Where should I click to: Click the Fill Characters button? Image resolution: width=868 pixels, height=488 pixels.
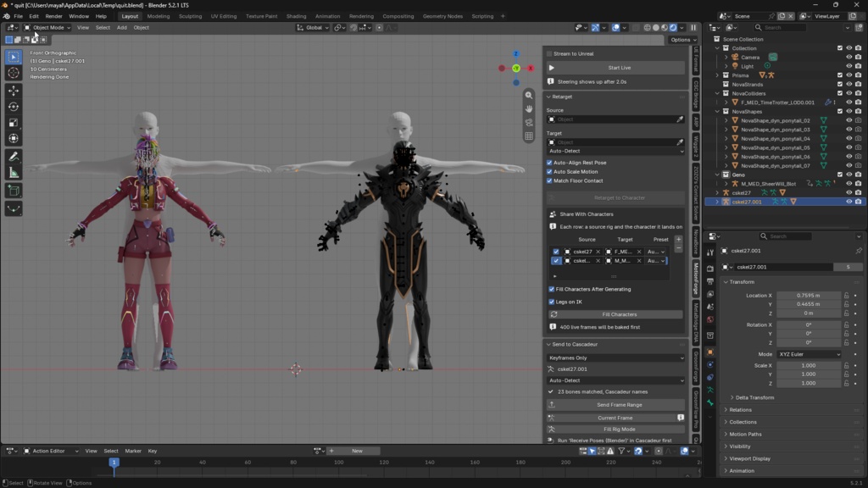click(x=615, y=314)
